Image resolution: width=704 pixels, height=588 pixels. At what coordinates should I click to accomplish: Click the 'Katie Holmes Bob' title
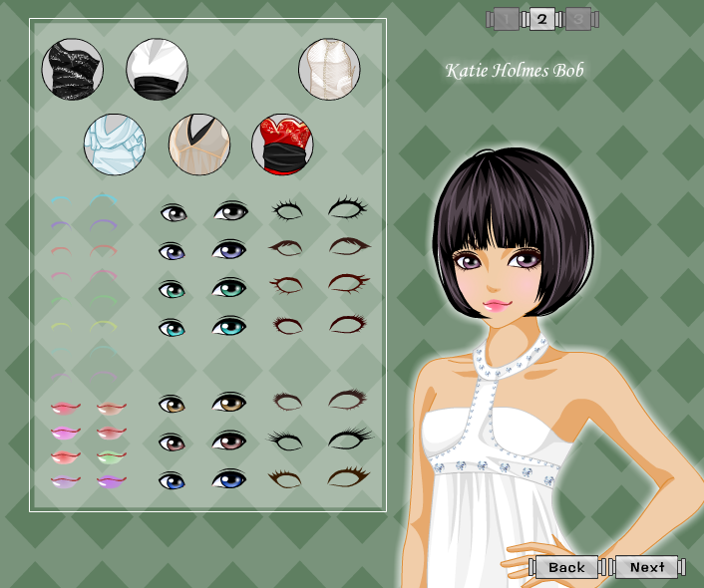pyautogui.click(x=515, y=71)
